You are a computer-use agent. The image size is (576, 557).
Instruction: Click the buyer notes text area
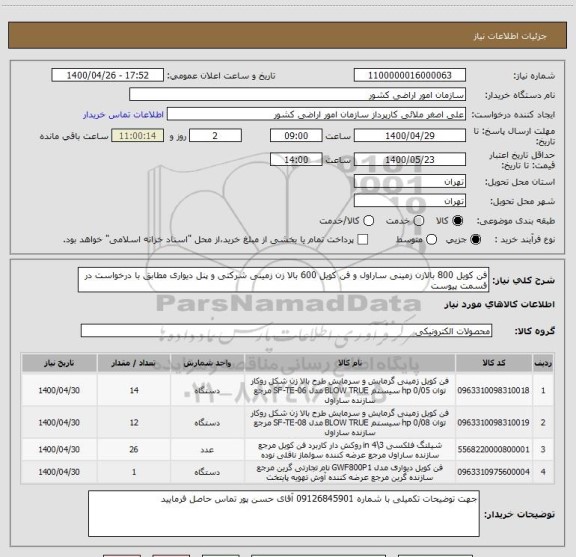pos(284,513)
